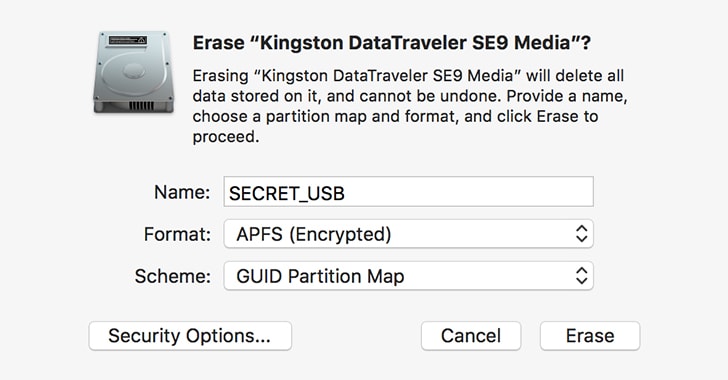Click the "Format:" label

pyautogui.click(x=177, y=234)
